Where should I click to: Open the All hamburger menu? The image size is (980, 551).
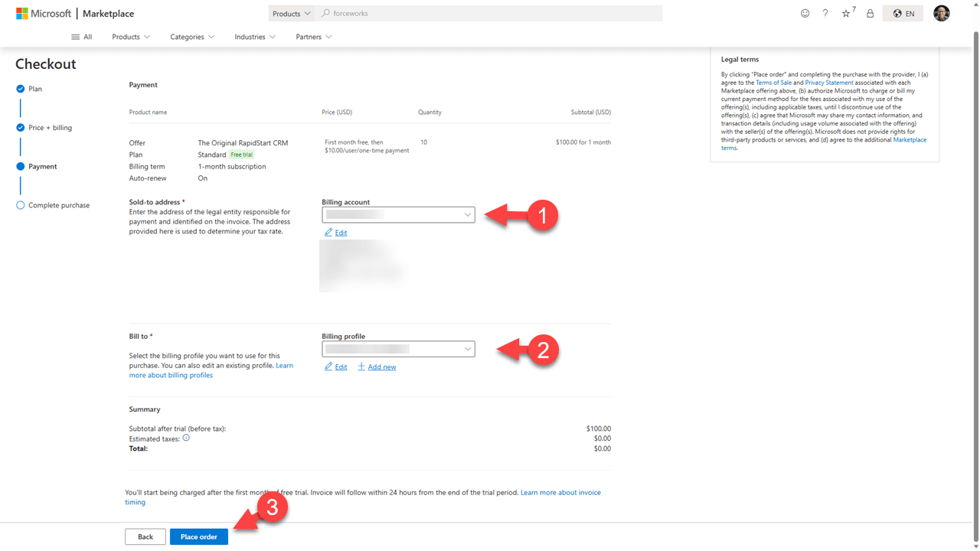pos(81,37)
